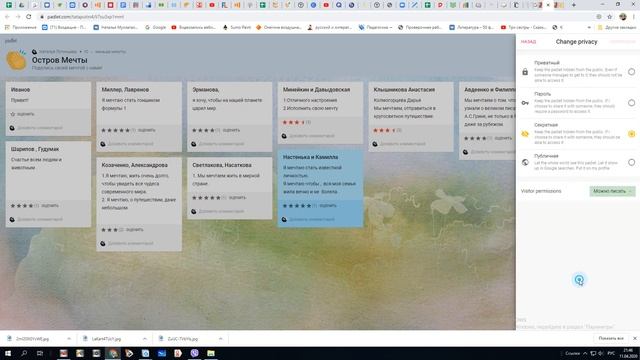The width and height of the screenshot is (640, 360).
Task: Open the second downloaded jpg file menu arrow
Action: pyautogui.click(x=144, y=339)
